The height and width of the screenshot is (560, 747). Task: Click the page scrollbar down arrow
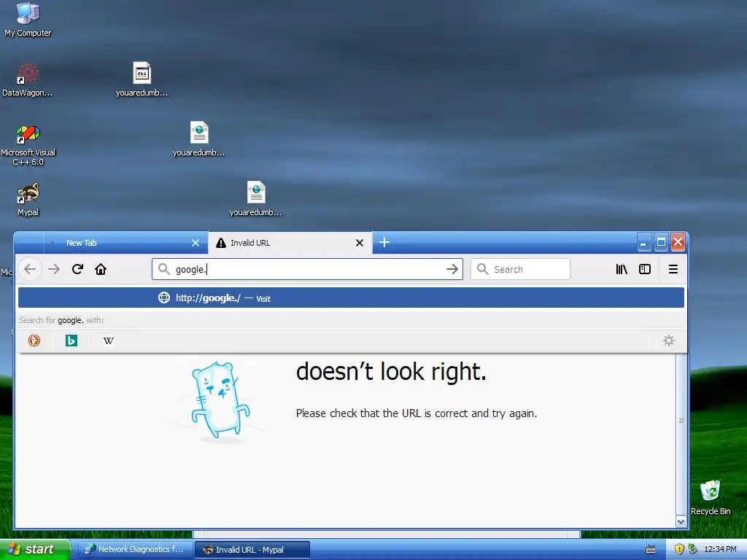[x=681, y=522]
